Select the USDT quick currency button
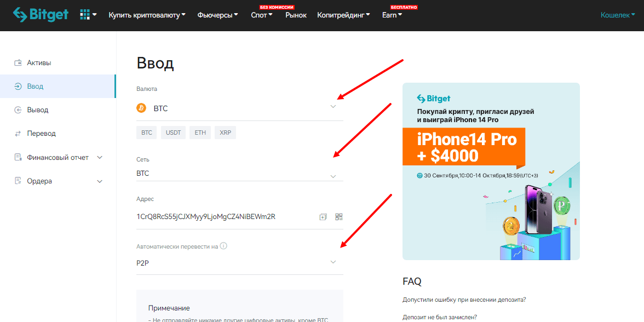Screen dimensions: 644x322 tap(173, 133)
